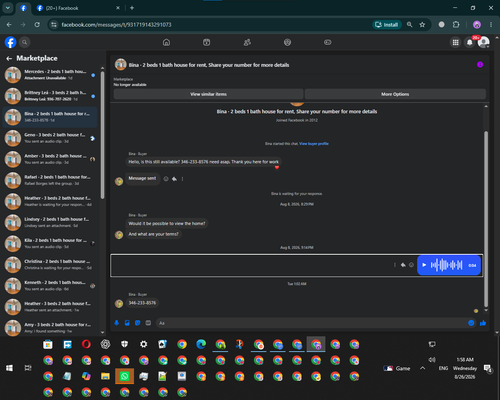Image resolution: width=500 pixels, height=400 pixels.
Task: Switch to the (20+) Facebook tab
Action: tap(78, 8)
